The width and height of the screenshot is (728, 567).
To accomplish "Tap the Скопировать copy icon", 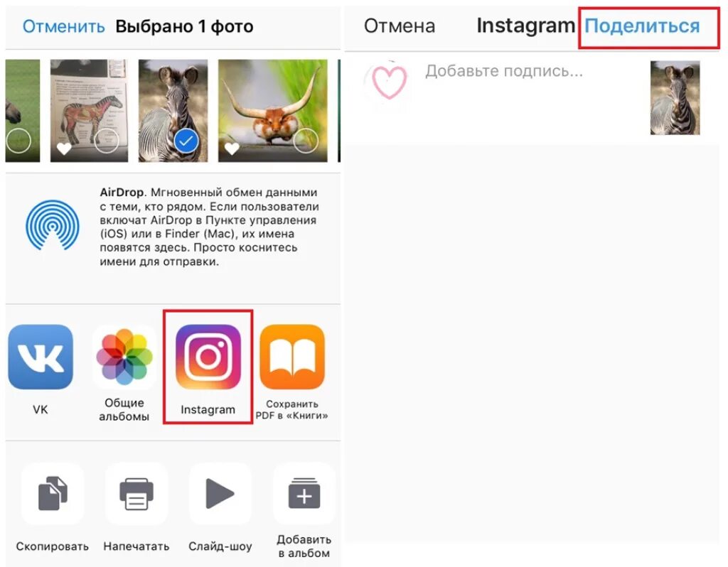I will 53,494.
